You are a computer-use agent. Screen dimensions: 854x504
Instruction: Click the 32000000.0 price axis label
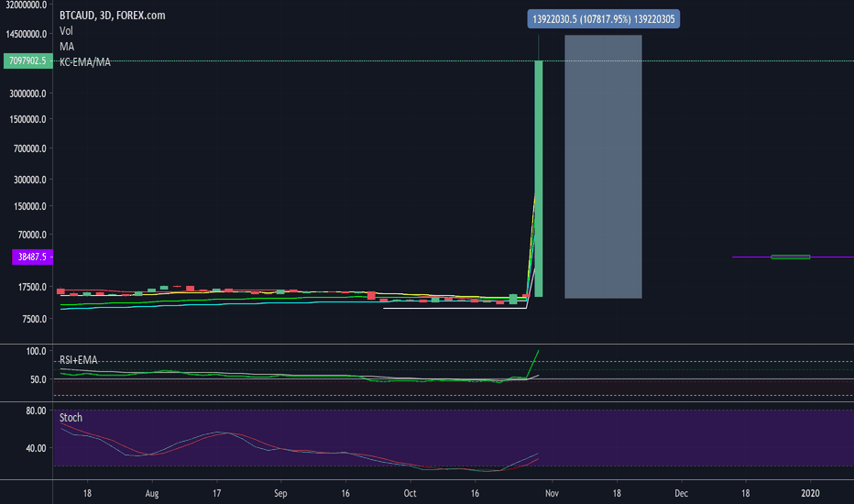coord(26,5)
